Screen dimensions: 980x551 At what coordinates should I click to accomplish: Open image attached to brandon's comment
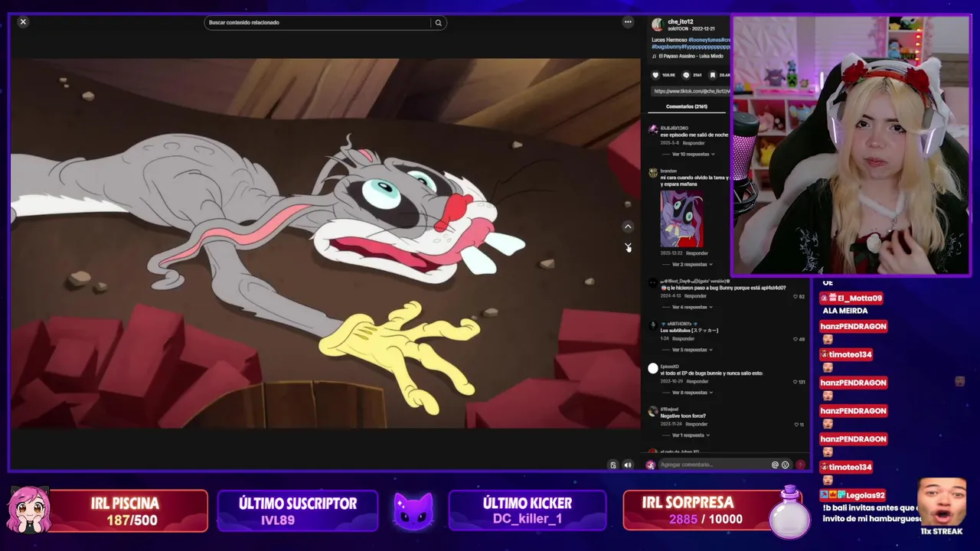[682, 218]
